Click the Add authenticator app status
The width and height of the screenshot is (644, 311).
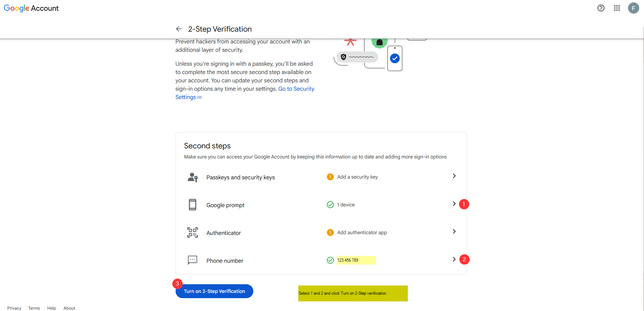point(362,232)
